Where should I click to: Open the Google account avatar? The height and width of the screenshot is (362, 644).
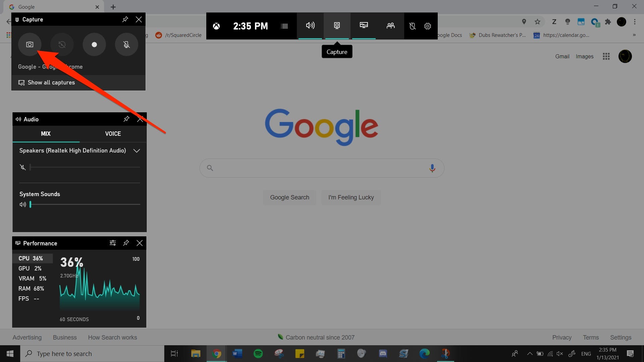coord(625,56)
